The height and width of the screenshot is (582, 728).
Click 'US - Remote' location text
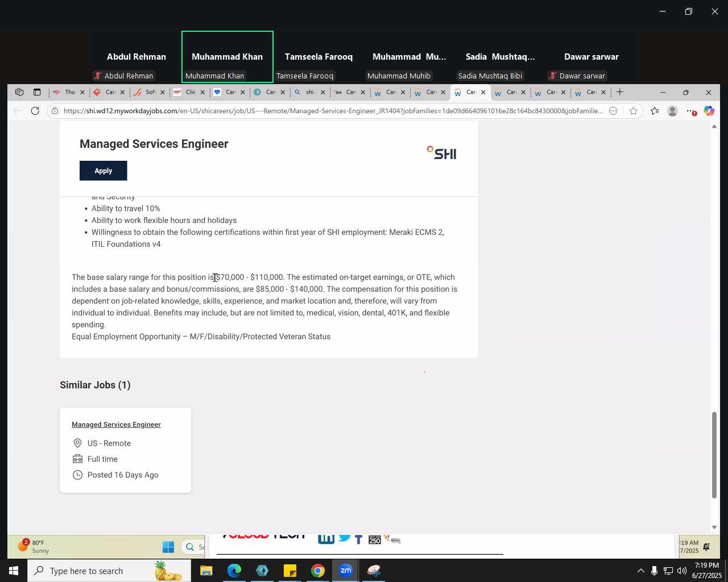[x=109, y=443]
